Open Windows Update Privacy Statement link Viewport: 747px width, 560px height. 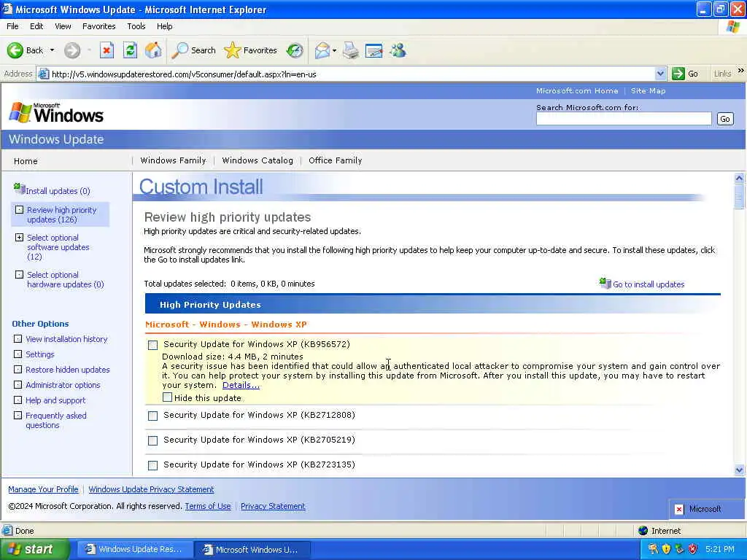151,489
